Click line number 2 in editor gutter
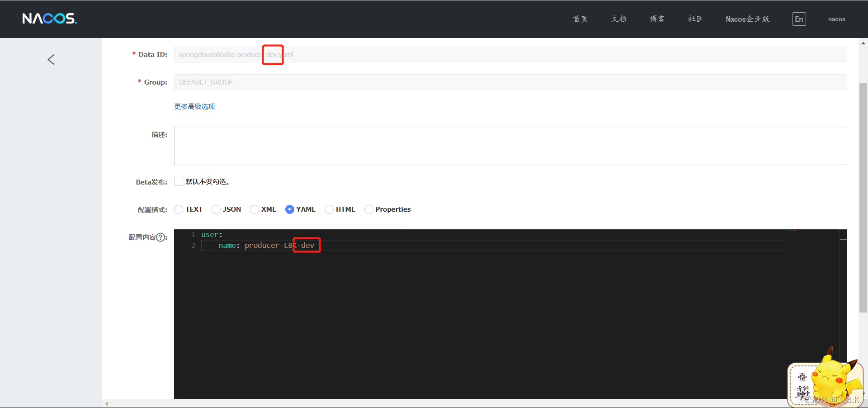 click(x=193, y=246)
